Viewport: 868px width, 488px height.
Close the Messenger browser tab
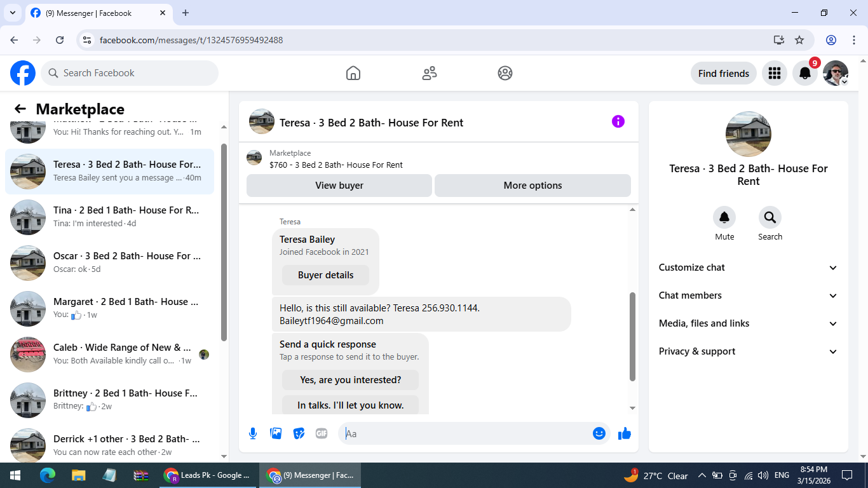(163, 13)
